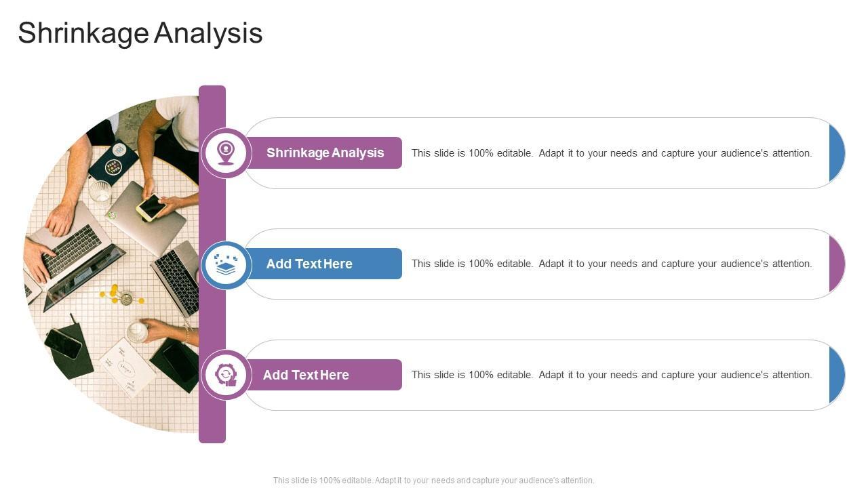
Task: Pick the blue end cap on bottom row
Action: 837,375
